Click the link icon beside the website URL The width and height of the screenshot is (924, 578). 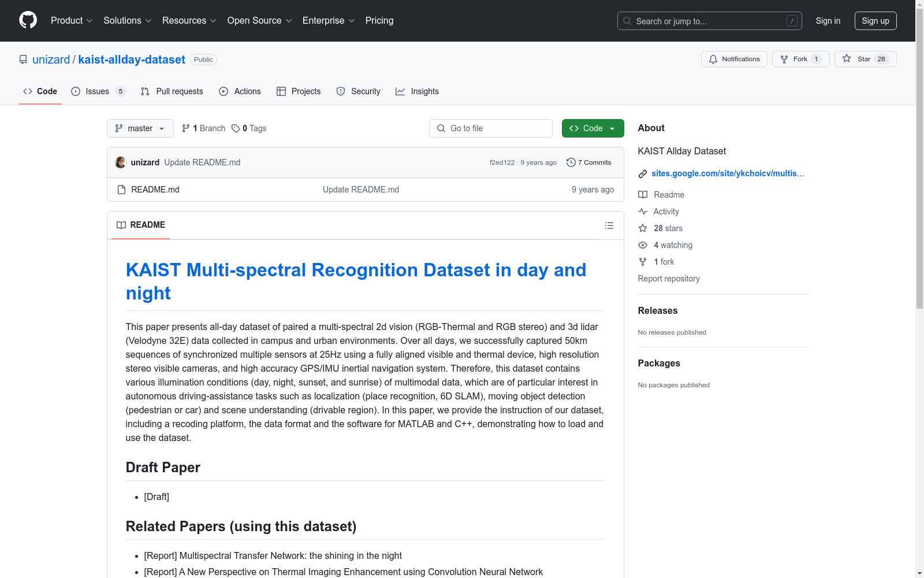(642, 173)
